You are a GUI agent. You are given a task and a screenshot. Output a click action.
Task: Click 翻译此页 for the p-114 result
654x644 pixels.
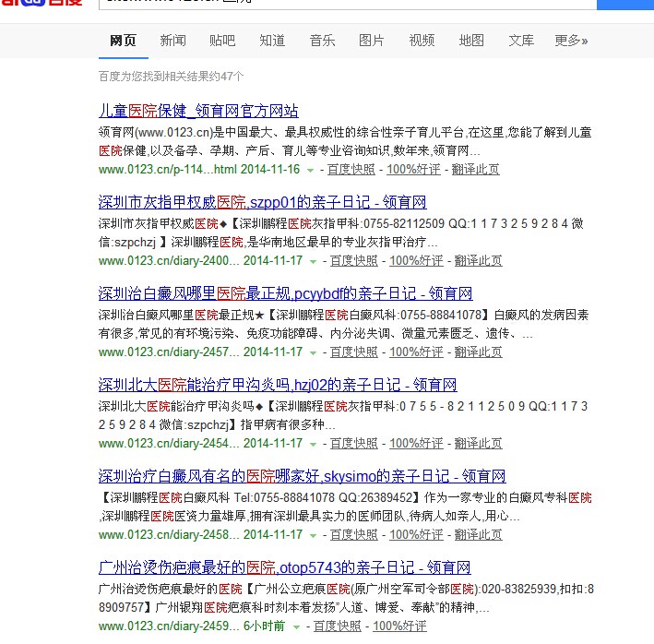(476, 170)
